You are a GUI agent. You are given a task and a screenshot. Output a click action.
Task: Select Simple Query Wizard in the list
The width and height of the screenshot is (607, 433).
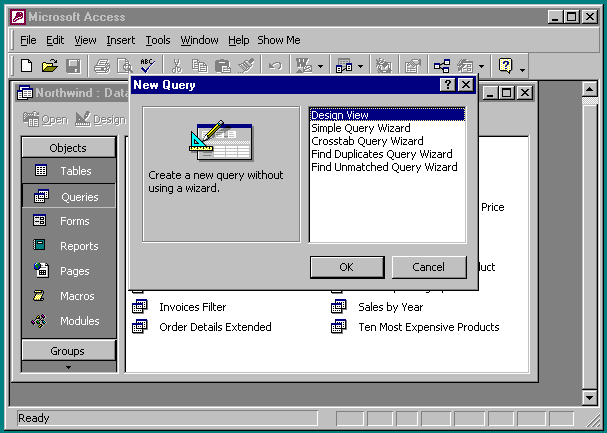(x=387, y=128)
